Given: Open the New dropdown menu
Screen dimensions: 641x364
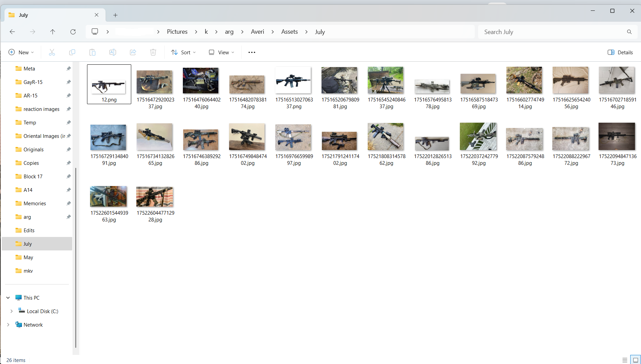Looking at the screenshot, I should 21,52.
